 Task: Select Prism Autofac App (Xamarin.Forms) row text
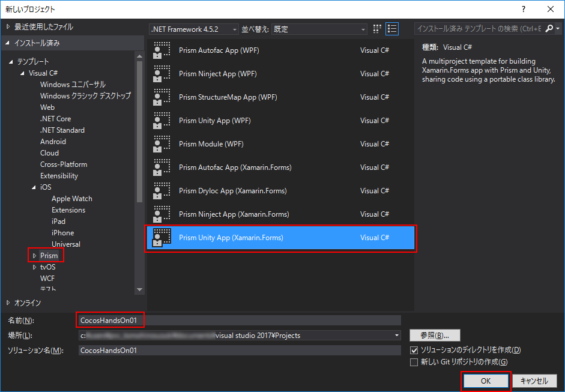pyautogui.click(x=235, y=167)
